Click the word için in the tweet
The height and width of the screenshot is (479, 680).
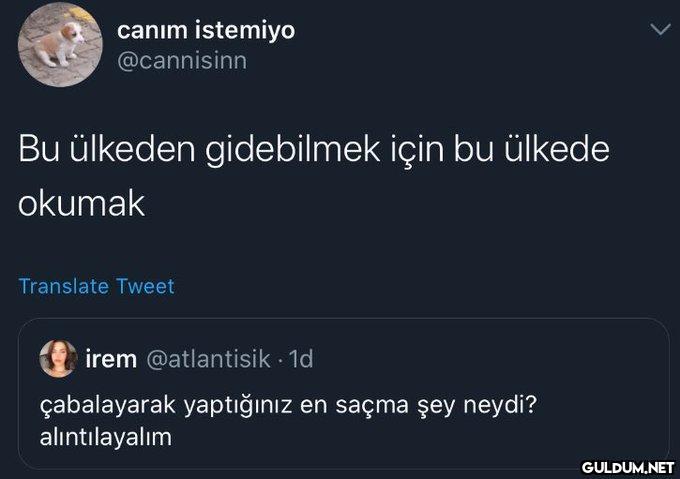click(416, 150)
